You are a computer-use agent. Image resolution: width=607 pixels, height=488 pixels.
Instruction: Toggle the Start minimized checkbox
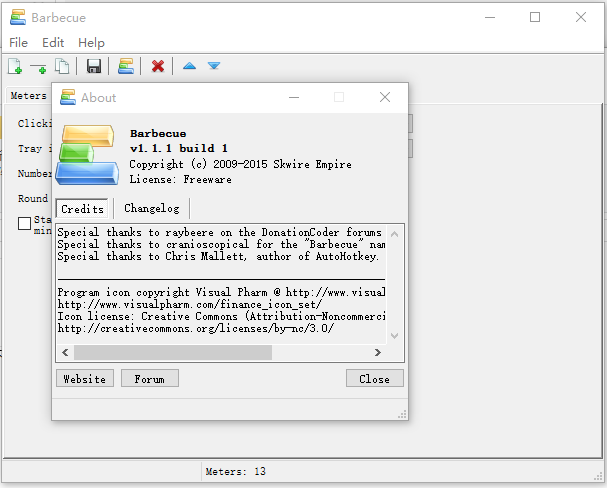click(24, 223)
